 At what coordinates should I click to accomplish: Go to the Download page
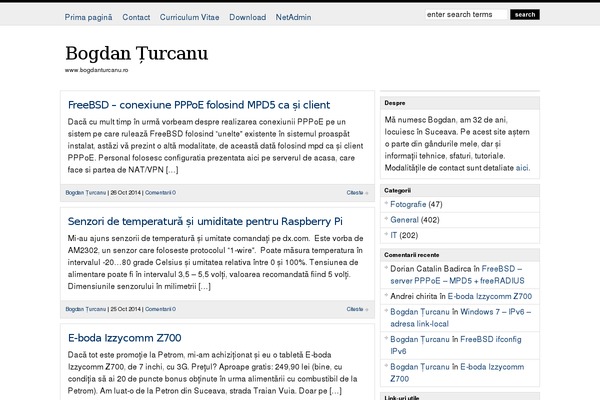(248, 17)
